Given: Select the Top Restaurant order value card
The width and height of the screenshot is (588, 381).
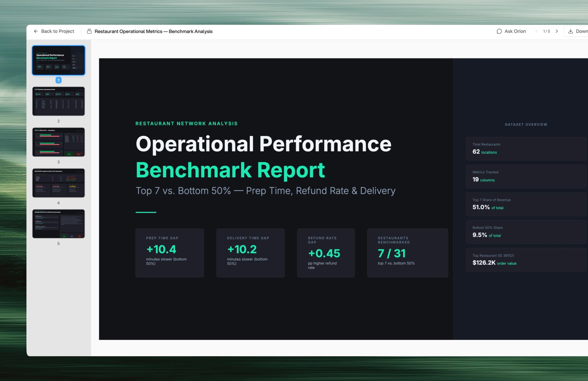Looking at the screenshot, I should (526, 260).
